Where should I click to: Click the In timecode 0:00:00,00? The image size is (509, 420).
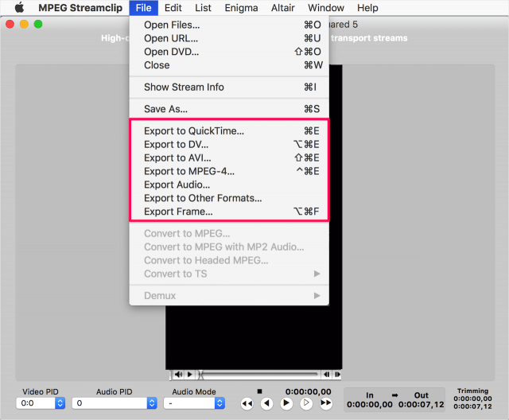pyautogui.click(x=369, y=404)
